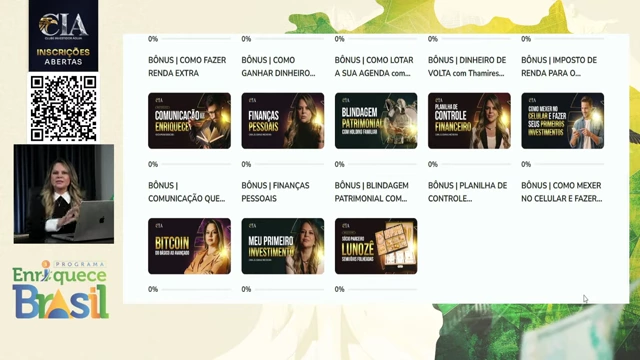
Task: Click the CIA Inscrições Abertas banner
Action: click(63, 36)
